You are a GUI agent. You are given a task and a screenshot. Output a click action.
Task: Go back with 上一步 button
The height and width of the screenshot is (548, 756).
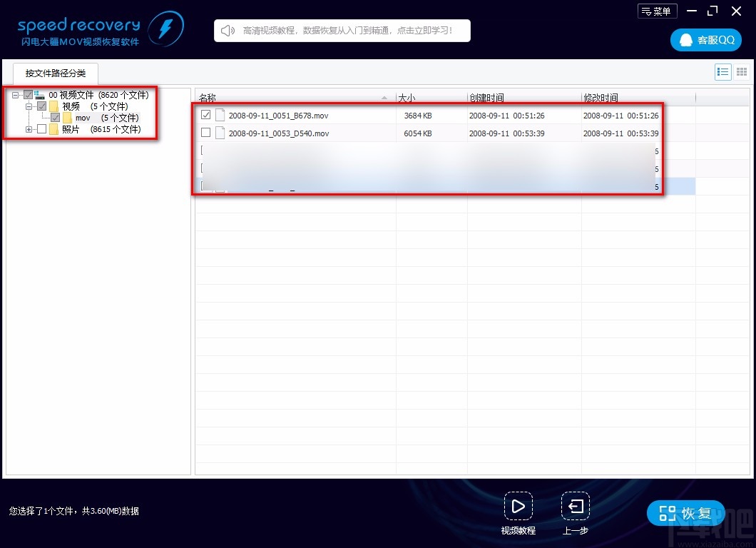tap(575, 513)
